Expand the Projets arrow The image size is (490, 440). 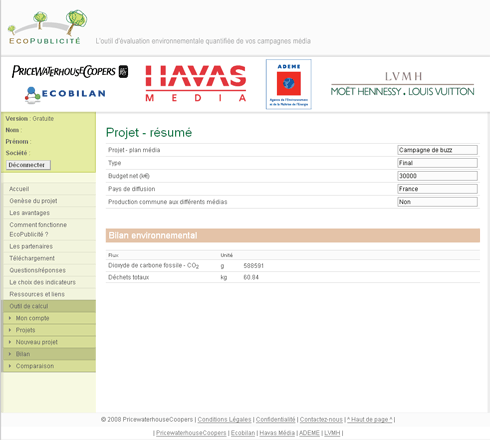click(10, 330)
